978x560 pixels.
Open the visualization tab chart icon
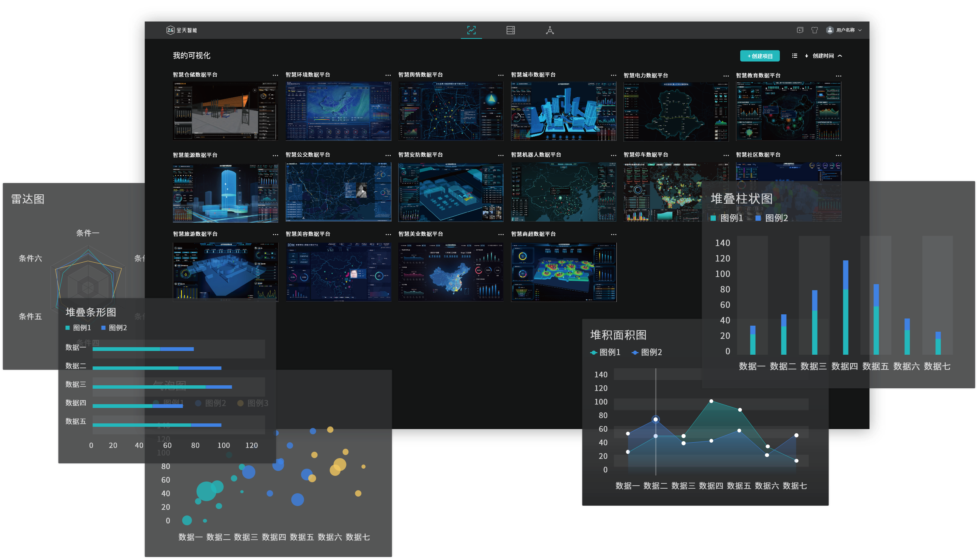[471, 30]
